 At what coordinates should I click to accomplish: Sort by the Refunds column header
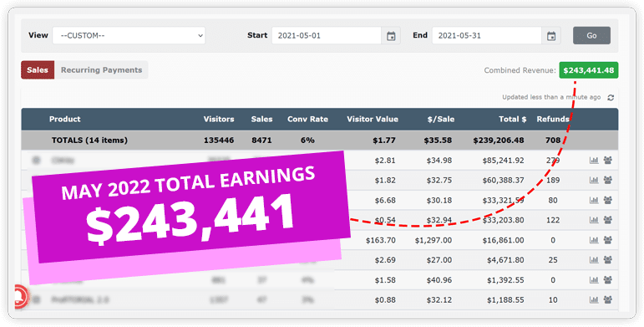pos(553,120)
